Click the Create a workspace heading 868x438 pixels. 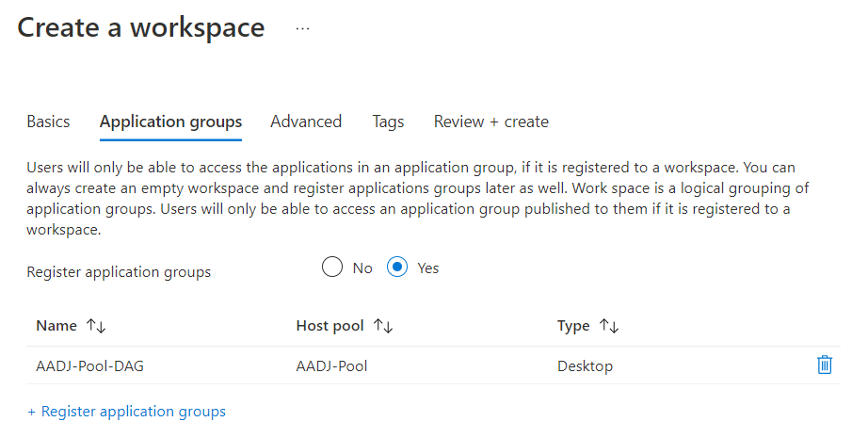(x=141, y=28)
